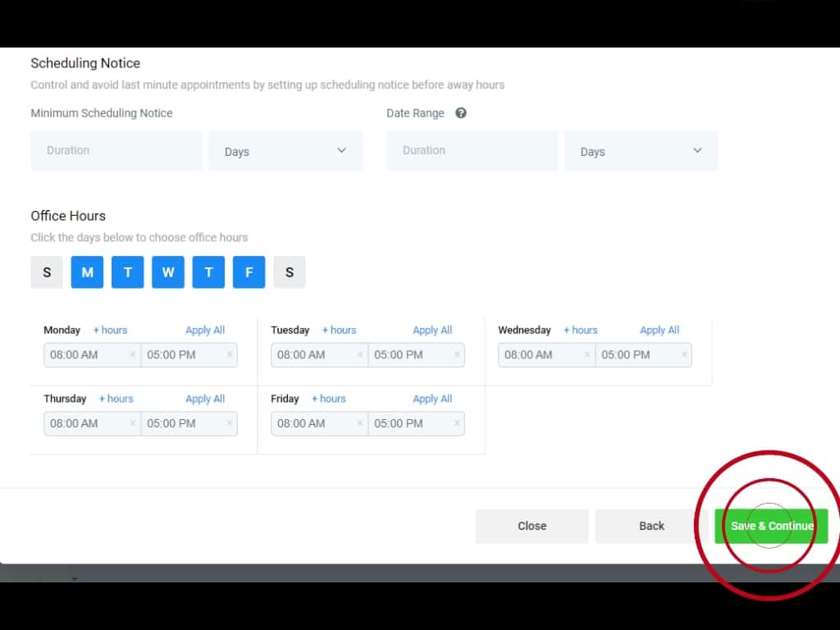Image resolution: width=840 pixels, height=630 pixels.
Task: Clear Wednesday end time using x icon
Action: coord(684,355)
